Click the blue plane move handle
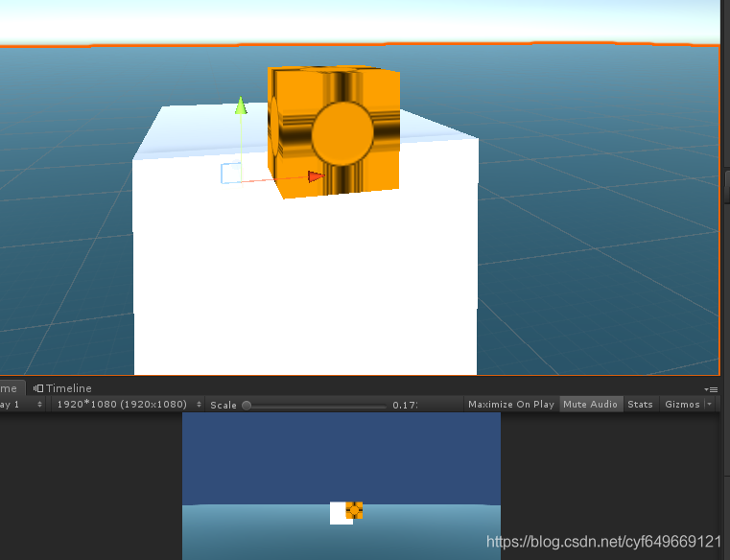730x560 pixels. coord(231,173)
